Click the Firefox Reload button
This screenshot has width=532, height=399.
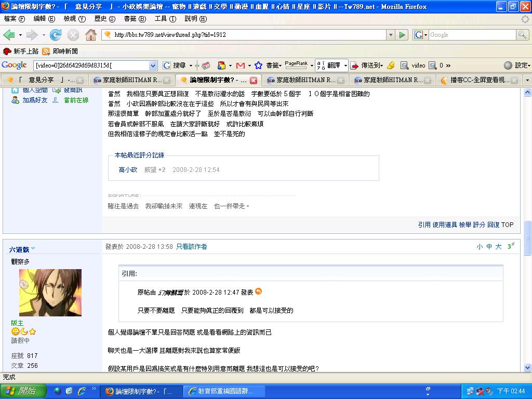pyautogui.click(x=56, y=35)
